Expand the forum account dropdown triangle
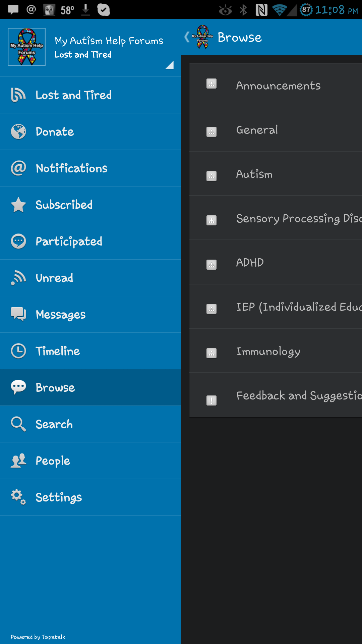 coord(170,65)
